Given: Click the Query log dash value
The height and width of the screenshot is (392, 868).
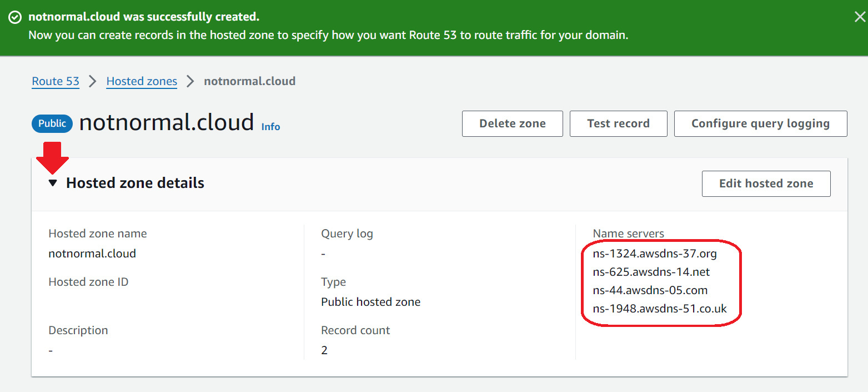Looking at the screenshot, I should (323, 253).
